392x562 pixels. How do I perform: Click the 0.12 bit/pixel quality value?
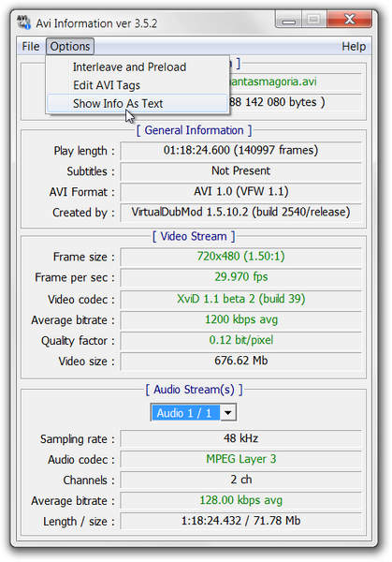[241, 340]
